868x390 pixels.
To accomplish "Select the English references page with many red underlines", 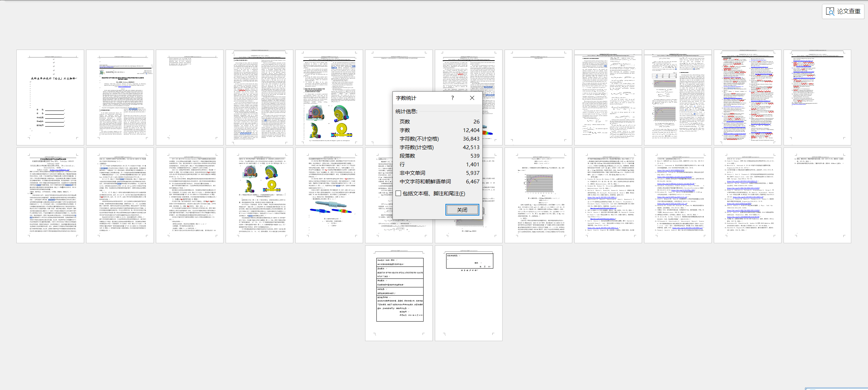I will click(748, 97).
